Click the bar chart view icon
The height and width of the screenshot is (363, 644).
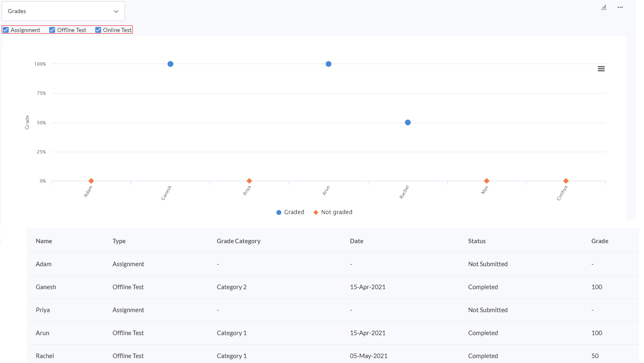pos(604,7)
